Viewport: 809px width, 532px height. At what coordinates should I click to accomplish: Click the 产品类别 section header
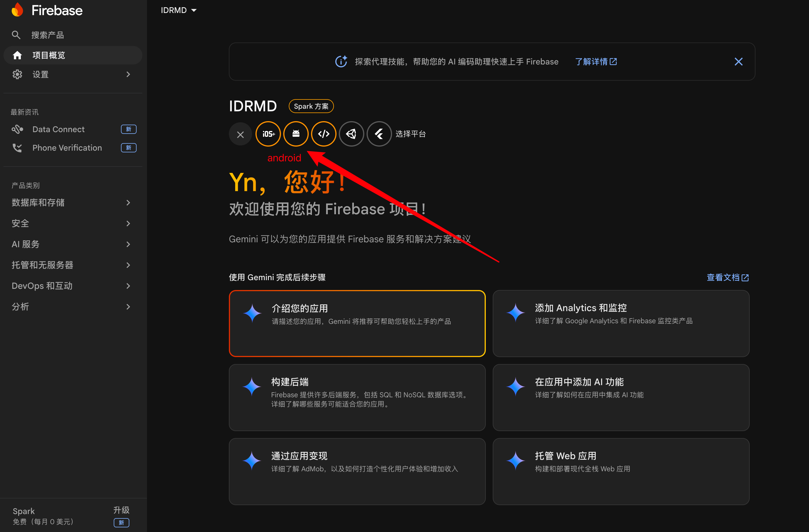pos(25,185)
